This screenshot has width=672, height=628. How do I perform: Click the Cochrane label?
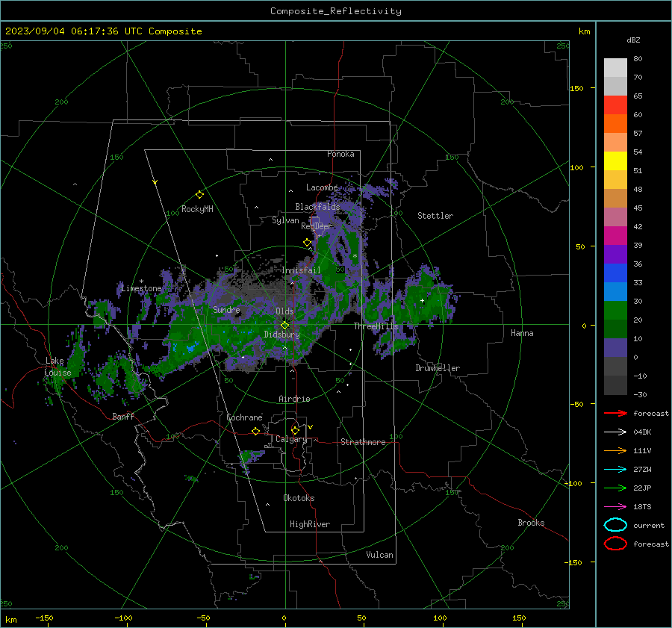pyautogui.click(x=244, y=417)
